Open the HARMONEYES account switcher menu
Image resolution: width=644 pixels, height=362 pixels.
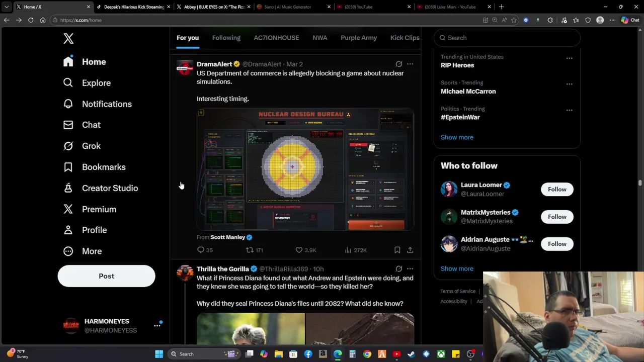pyautogui.click(x=157, y=326)
